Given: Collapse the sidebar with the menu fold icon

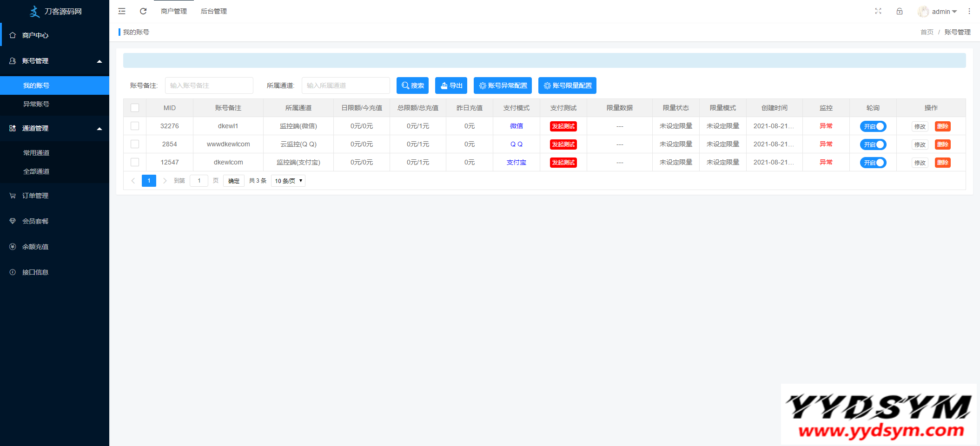Looking at the screenshot, I should point(122,11).
